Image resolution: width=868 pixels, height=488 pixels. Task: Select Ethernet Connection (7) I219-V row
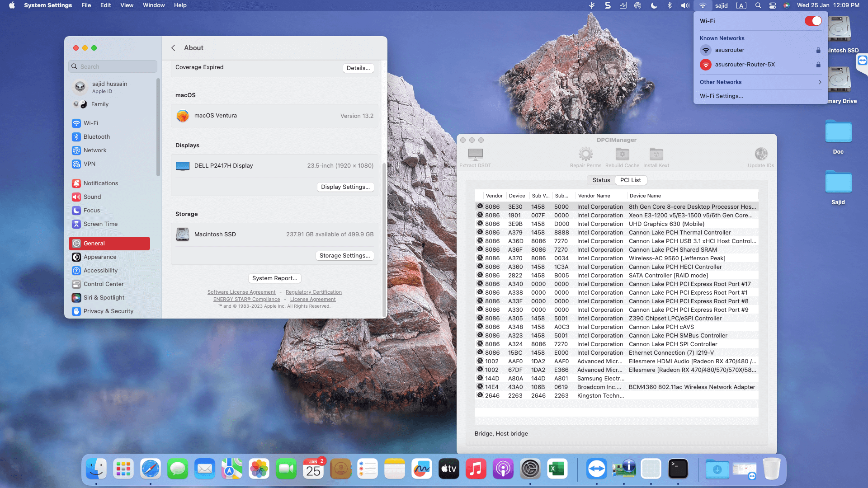tap(617, 352)
